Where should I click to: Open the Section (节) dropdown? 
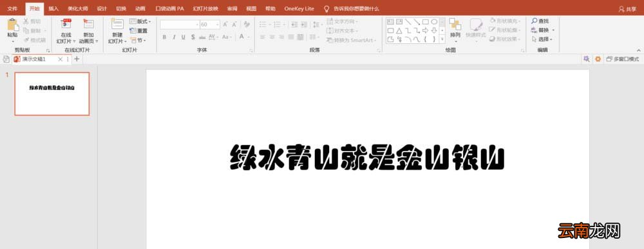pyautogui.click(x=138, y=41)
